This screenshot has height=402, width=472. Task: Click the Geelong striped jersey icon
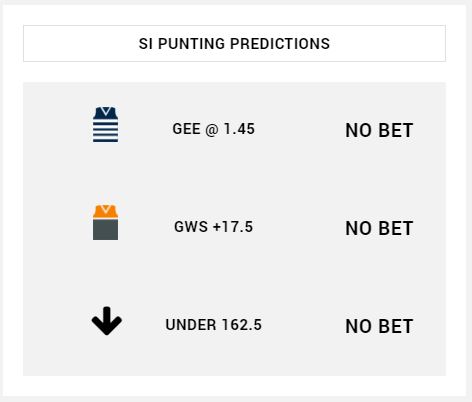point(105,124)
